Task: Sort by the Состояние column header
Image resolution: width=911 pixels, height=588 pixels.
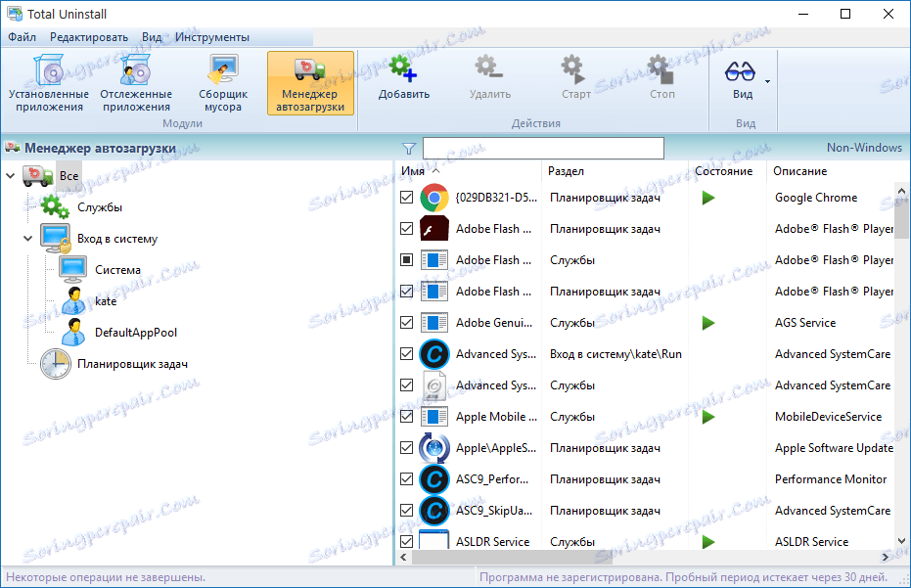Action: click(727, 171)
